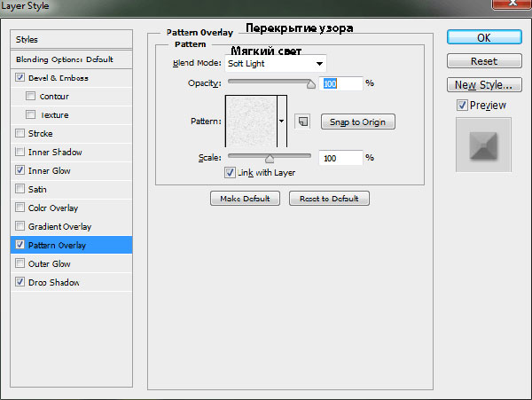Click the Scale percentage field
The height and width of the screenshot is (400, 532).
(341, 158)
